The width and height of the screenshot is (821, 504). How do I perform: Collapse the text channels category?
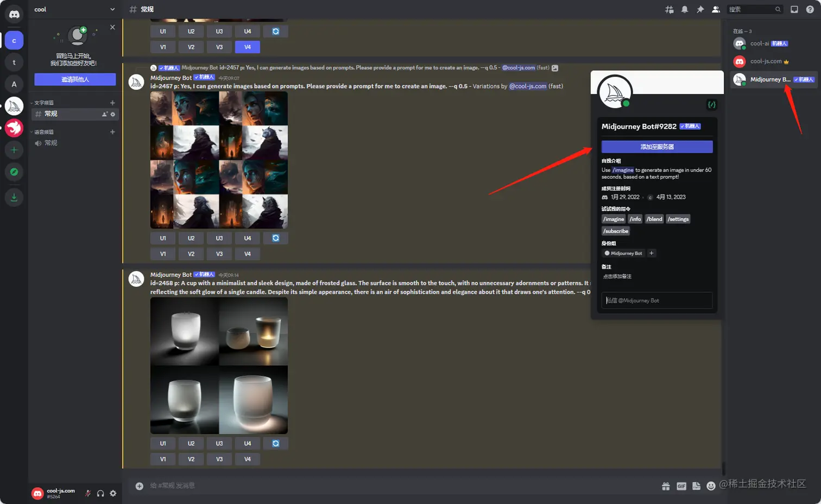pyautogui.click(x=42, y=103)
